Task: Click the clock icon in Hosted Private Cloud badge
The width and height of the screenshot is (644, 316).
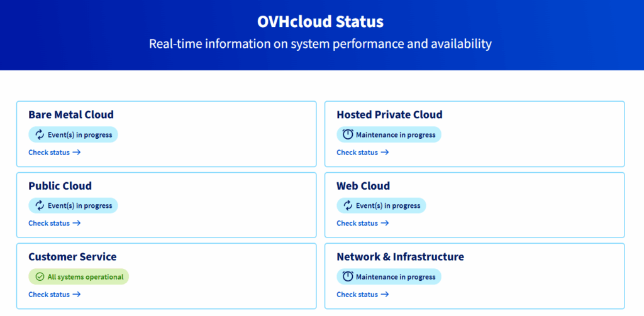Action: pyautogui.click(x=348, y=134)
